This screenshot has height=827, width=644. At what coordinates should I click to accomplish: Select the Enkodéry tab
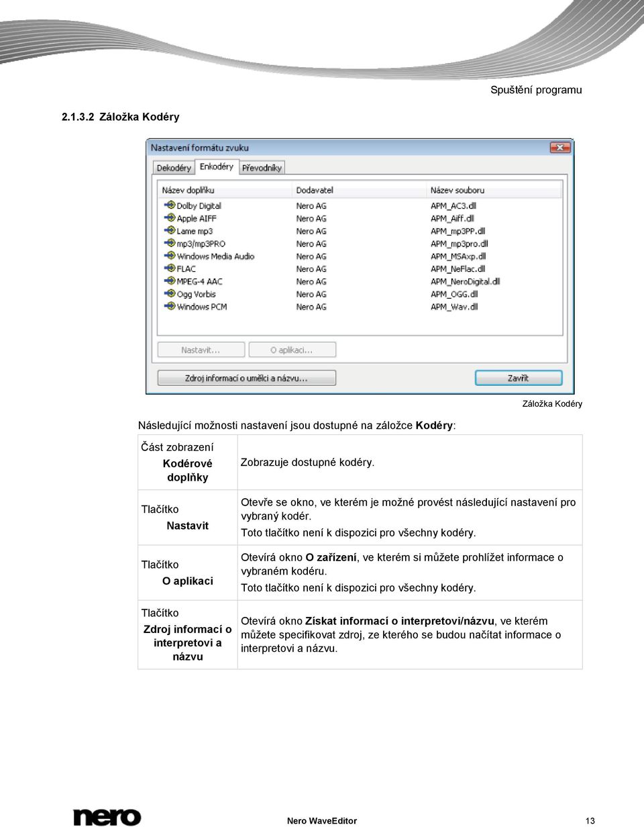(x=217, y=166)
